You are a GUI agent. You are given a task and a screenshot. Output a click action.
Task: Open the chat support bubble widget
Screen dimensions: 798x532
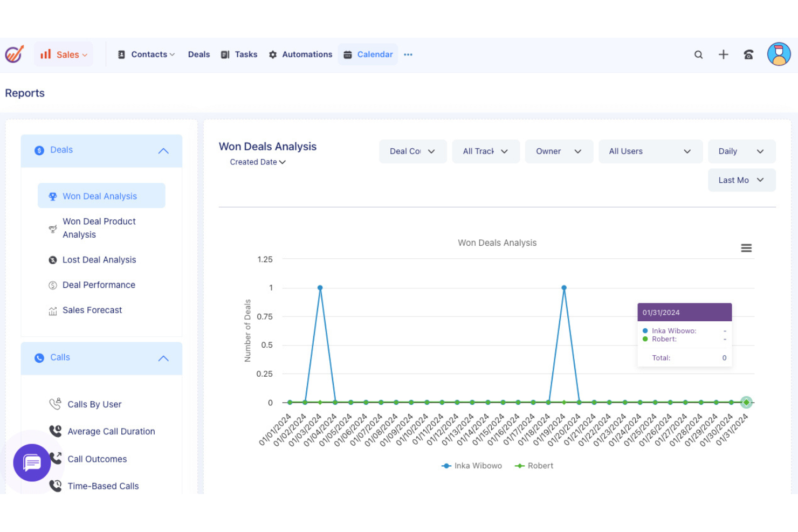click(x=32, y=462)
